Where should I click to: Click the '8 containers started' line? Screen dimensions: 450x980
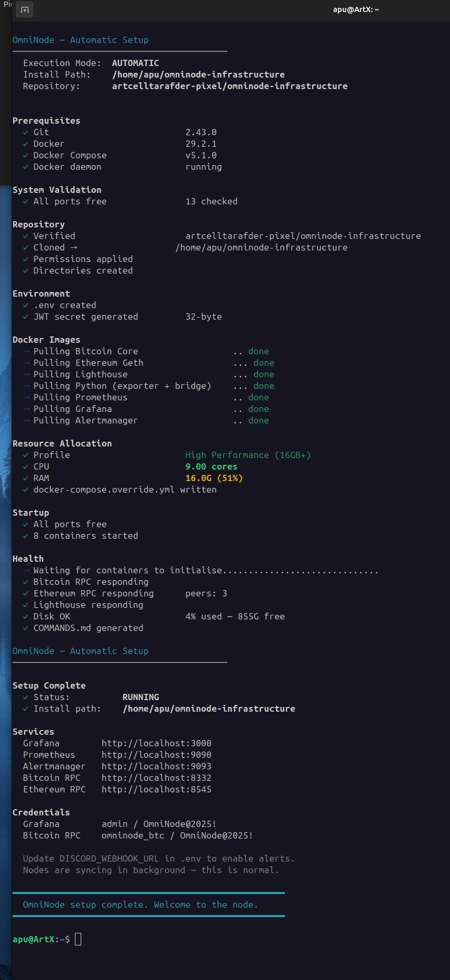click(x=86, y=536)
